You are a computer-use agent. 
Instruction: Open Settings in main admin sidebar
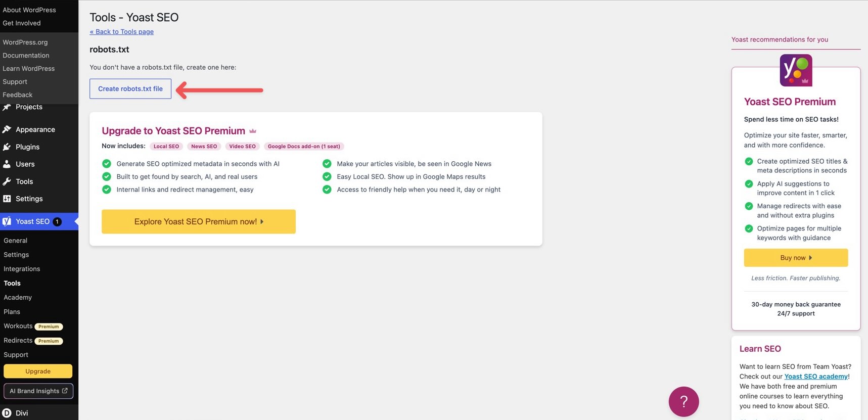(x=29, y=199)
